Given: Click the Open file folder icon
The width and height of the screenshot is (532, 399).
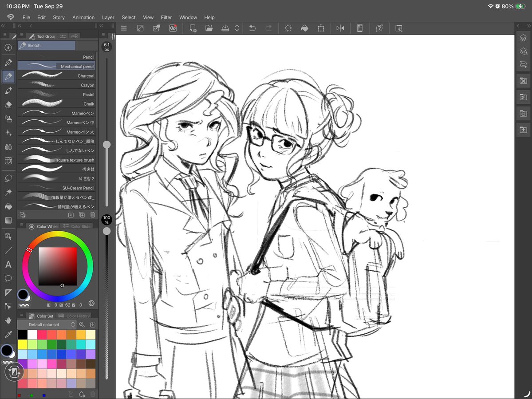Looking at the screenshot, I should click(x=209, y=28).
